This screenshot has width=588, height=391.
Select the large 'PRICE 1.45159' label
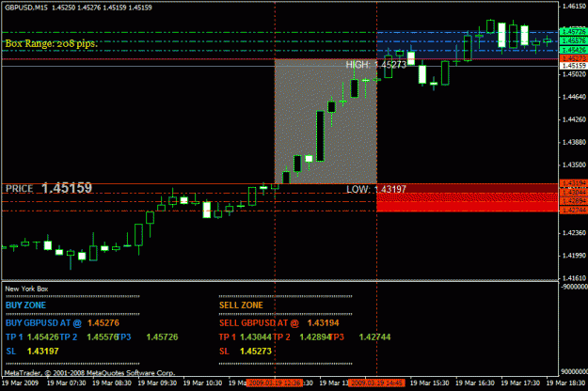pos(49,188)
